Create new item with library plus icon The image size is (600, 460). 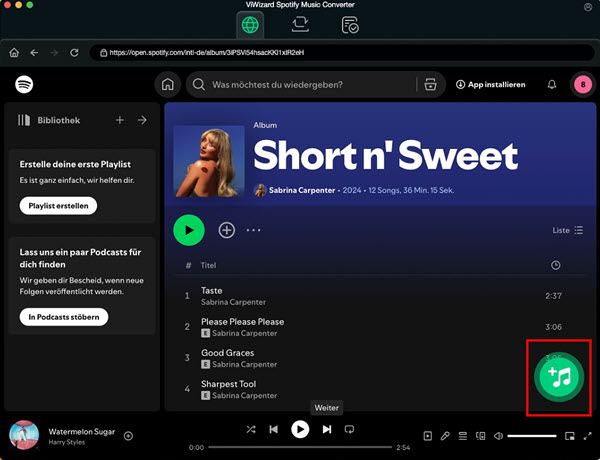pyautogui.click(x=120, y=120)
